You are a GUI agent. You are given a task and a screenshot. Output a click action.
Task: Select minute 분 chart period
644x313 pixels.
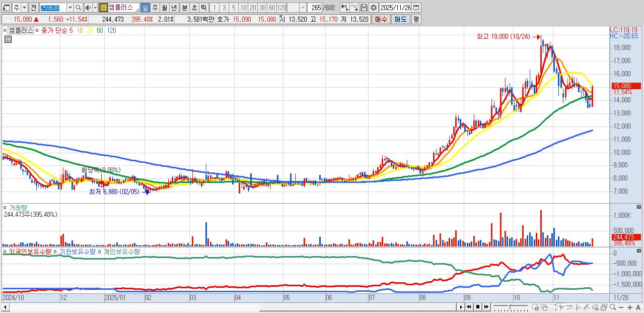[x=184, y=8]
